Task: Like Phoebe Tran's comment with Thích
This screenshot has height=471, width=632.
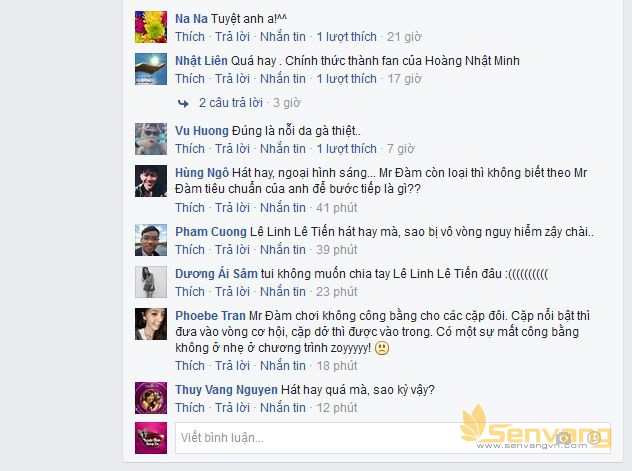Action: pyautogui.click(x=190, y=365)
